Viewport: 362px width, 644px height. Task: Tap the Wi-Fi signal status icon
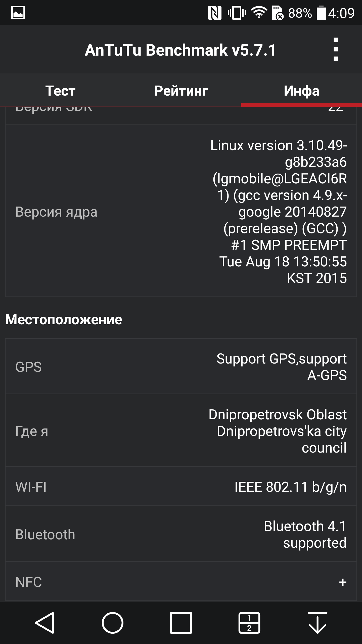point(259,13)
